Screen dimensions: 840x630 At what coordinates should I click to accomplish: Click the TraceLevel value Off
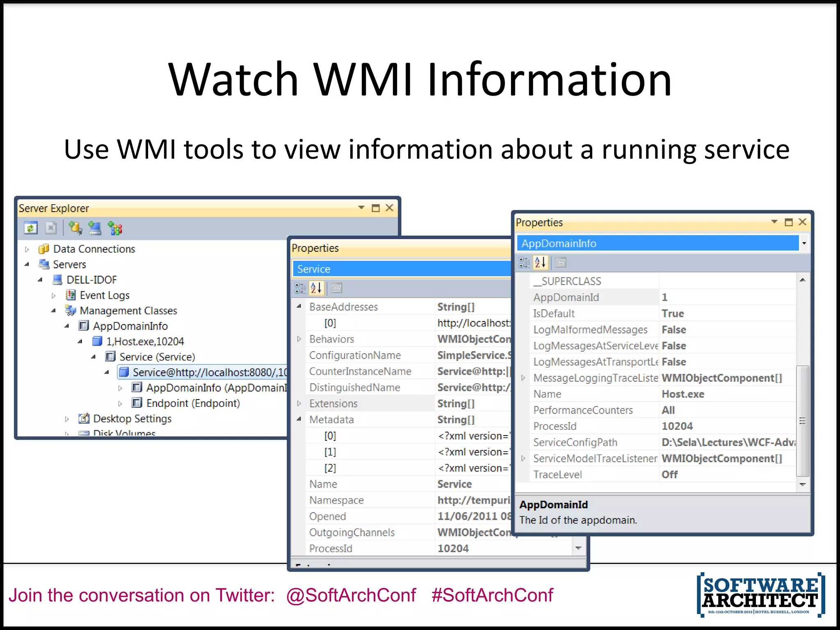tap(669, 475)
